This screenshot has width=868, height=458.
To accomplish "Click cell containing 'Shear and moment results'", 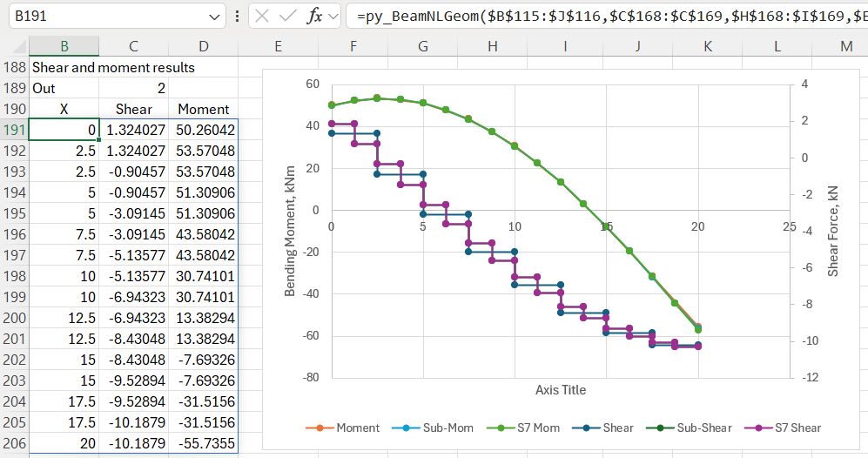I will tap(113, 67).
